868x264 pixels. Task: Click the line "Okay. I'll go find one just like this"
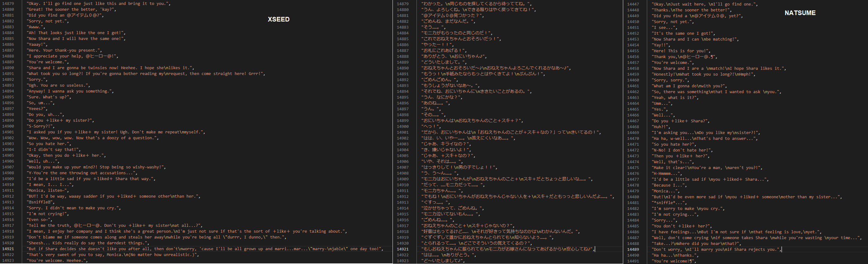pos(98,4)
